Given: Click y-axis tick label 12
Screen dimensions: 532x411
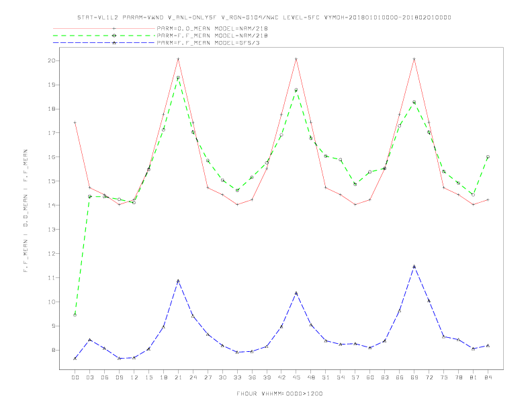Looking at the screenshot, I should 52,254.
